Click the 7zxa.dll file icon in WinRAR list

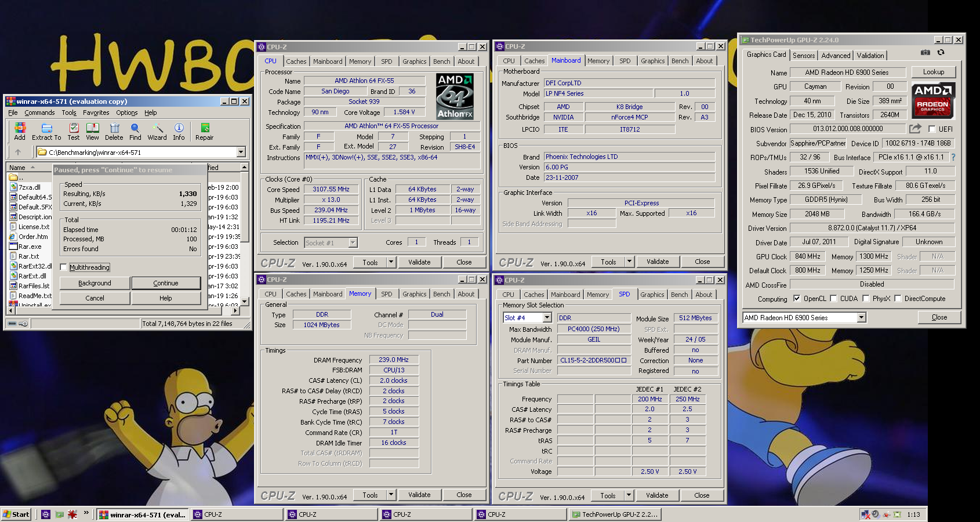click(13, 187)
